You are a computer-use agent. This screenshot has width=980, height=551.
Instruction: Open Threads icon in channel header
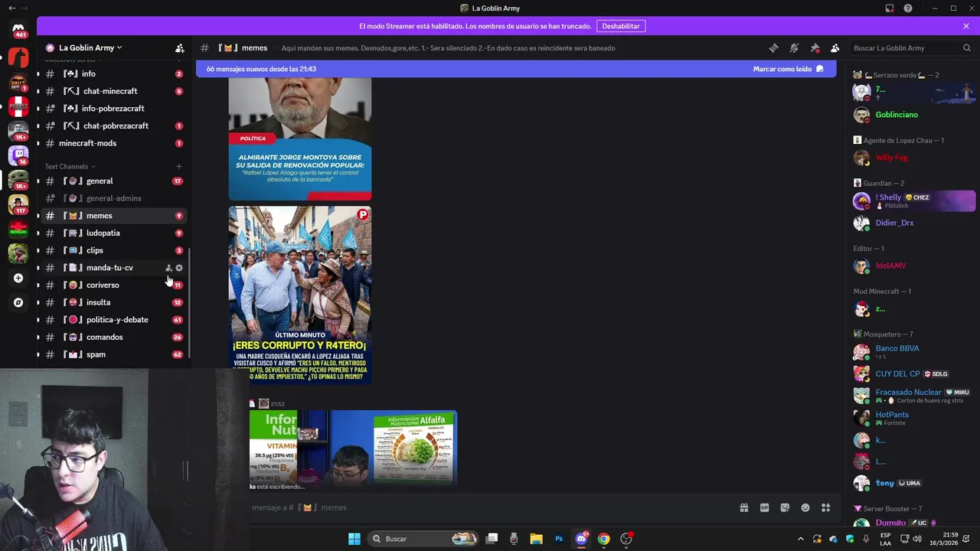coord(773,47)
